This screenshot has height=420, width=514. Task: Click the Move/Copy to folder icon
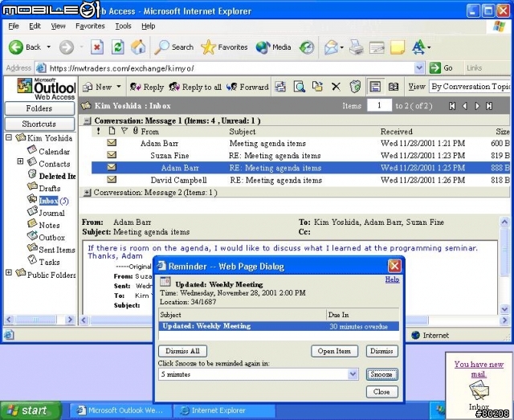tap(317, 87)
